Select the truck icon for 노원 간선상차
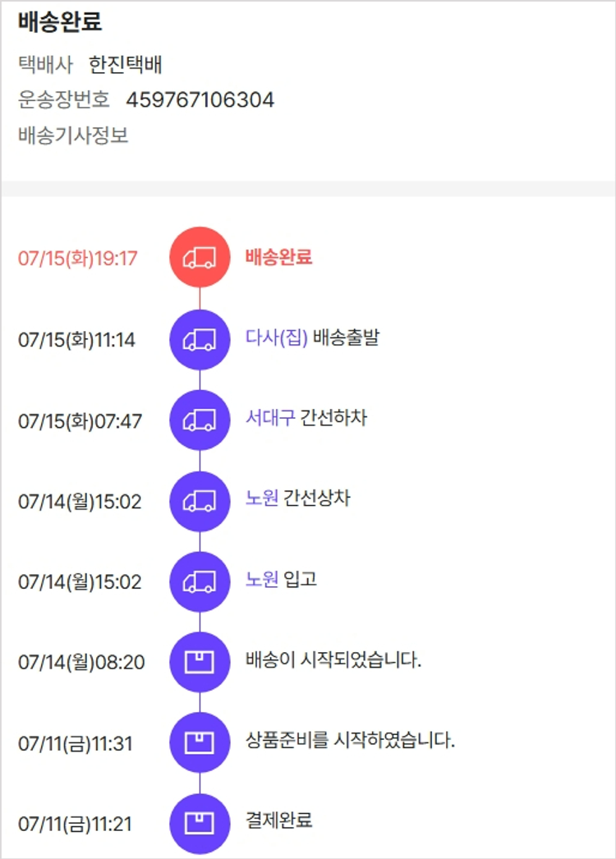The height and width of the screenshot is (859, 616). click(x=200, y=501)
